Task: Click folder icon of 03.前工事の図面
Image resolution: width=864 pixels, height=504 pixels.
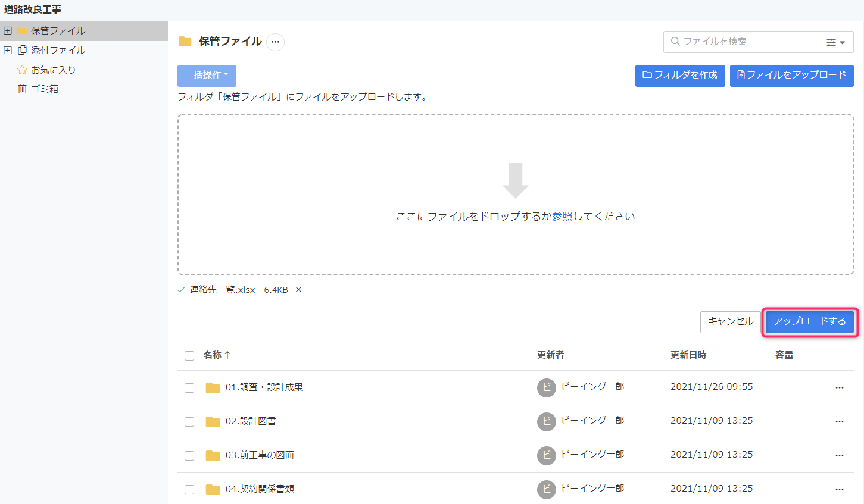Action: (213, 456)
